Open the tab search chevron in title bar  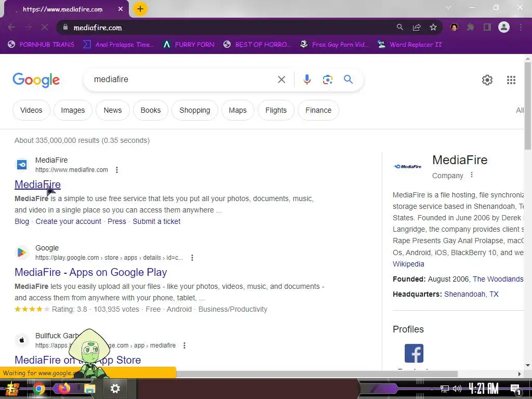(448, 7)
